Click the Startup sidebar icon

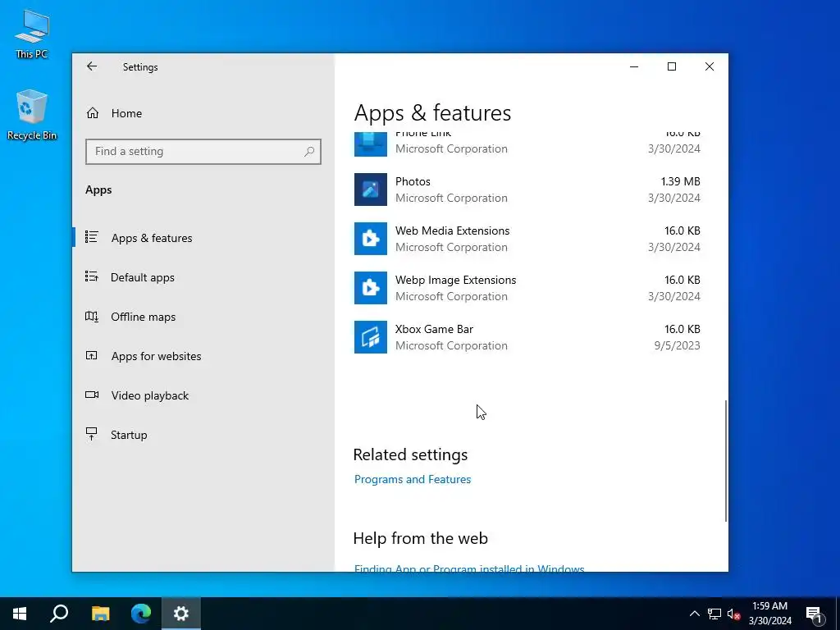coord(92,434)
